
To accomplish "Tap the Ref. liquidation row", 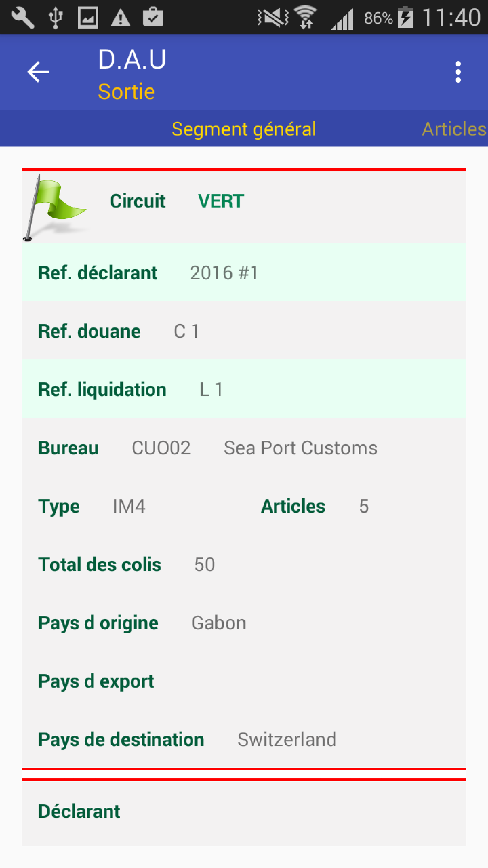I will tap(244, 389).
